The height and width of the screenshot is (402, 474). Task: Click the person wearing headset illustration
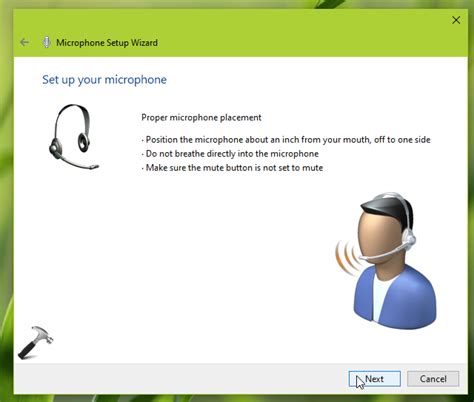386,260
